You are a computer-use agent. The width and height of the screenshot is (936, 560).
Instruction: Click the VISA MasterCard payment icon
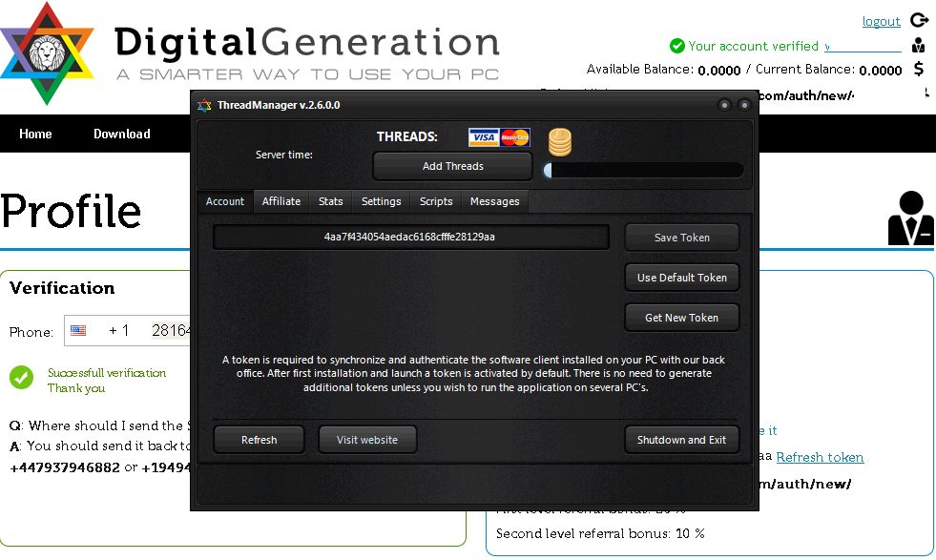click(499, 137)
